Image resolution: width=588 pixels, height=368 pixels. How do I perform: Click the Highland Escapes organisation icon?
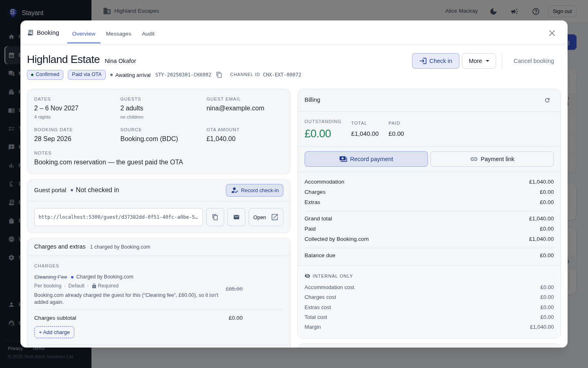coord(107,11)
